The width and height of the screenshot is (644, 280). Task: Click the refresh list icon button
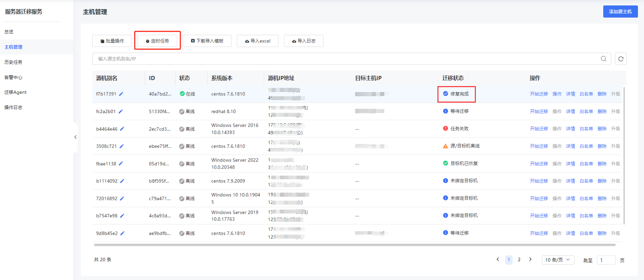621,59
